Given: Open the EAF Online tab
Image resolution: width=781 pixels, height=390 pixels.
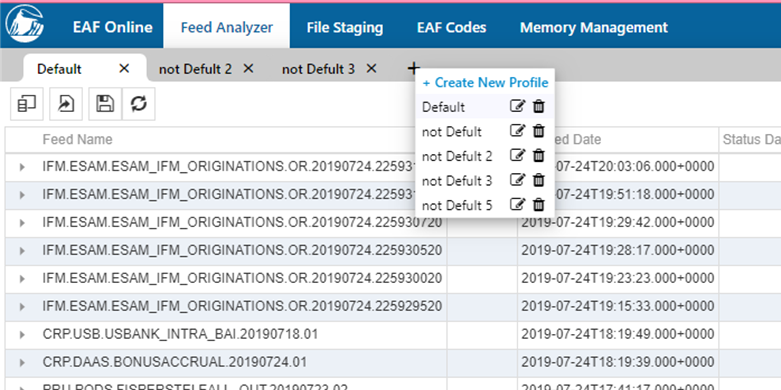Looking at the screenshot, I should 113,27.
